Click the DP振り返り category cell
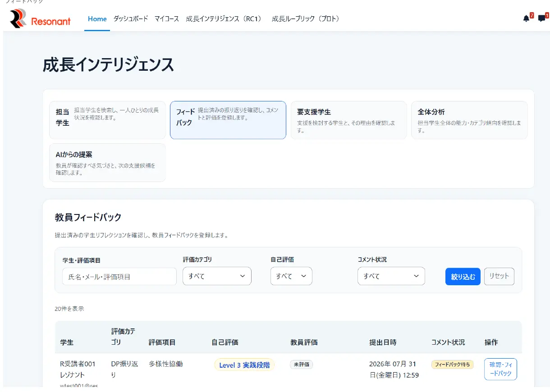 [x=124, y=369]
